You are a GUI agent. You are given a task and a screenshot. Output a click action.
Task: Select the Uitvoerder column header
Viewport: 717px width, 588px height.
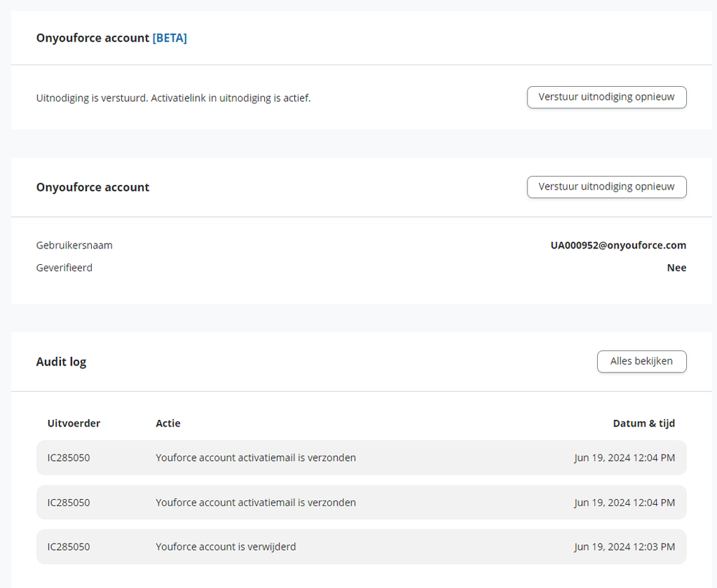pos(74,424)
